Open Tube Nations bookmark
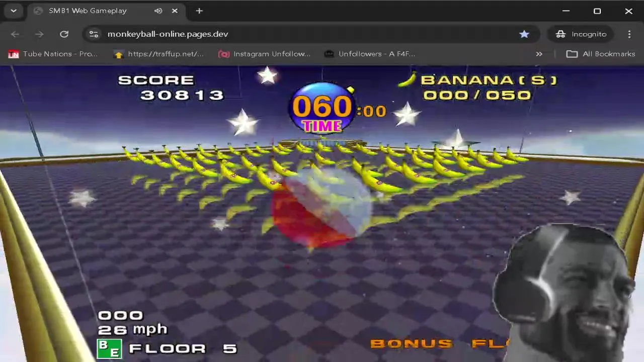This screenshot has height=362, width=644. 53,54
